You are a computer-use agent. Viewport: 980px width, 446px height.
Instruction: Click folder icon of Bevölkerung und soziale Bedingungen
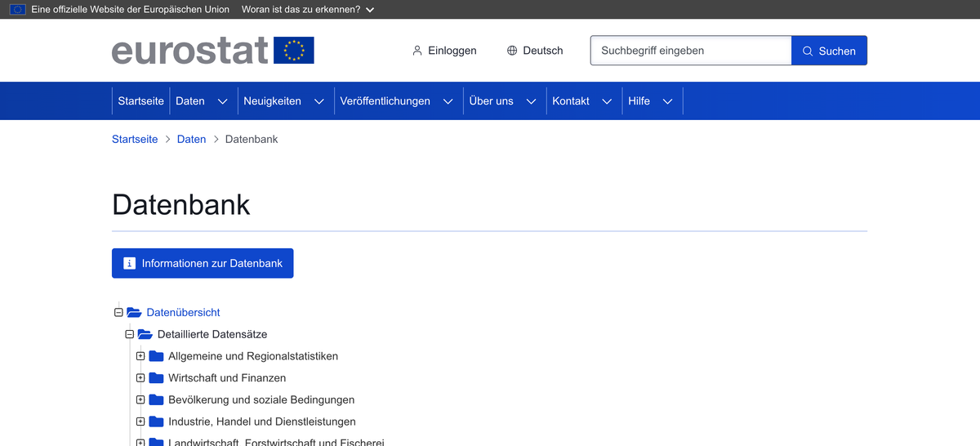[x=156, y=399]
